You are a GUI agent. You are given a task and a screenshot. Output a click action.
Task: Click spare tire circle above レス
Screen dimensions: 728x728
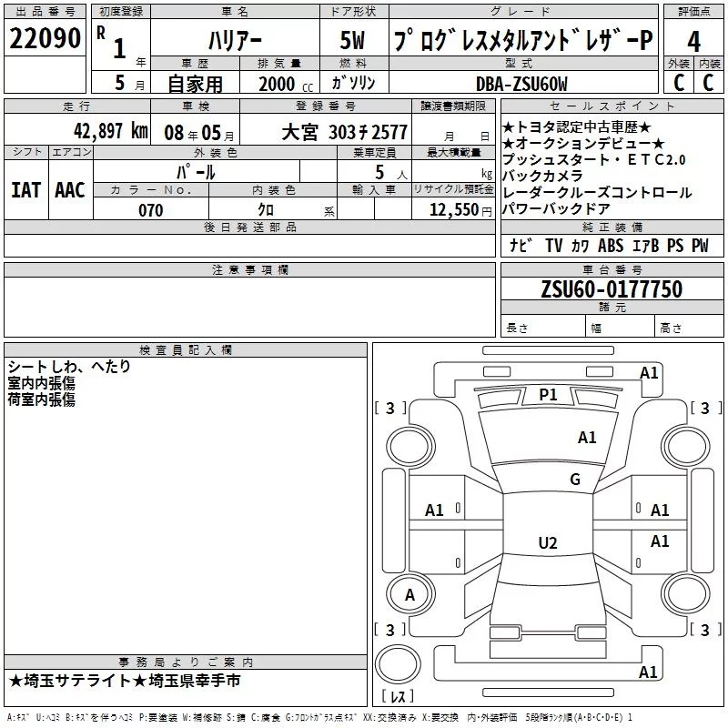click(398, 663)
